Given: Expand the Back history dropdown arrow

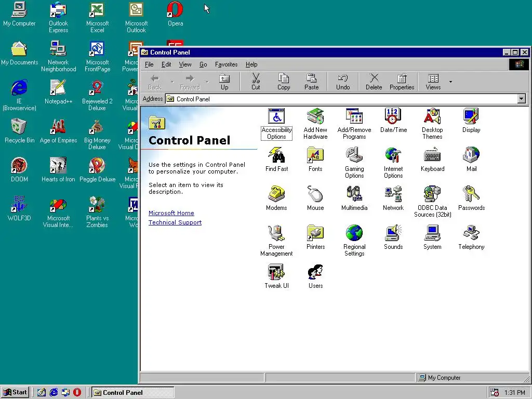Looking at the screenshot, I should pyautogui.click(x=172, y=82).
